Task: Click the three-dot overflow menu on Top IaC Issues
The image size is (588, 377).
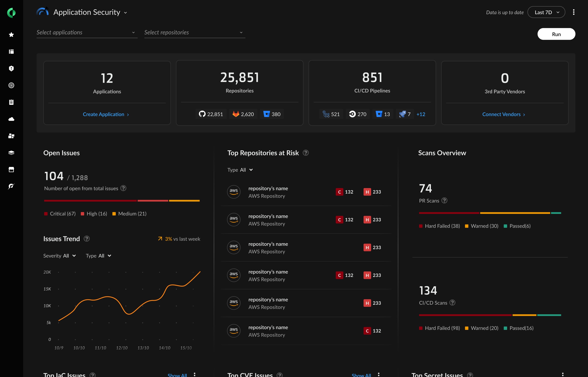Action: pos(195,374)
